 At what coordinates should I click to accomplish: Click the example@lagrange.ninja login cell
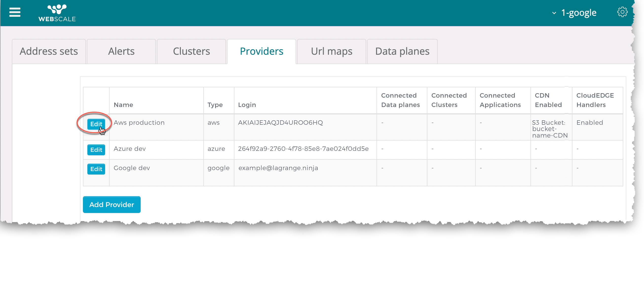coord(278,168)
